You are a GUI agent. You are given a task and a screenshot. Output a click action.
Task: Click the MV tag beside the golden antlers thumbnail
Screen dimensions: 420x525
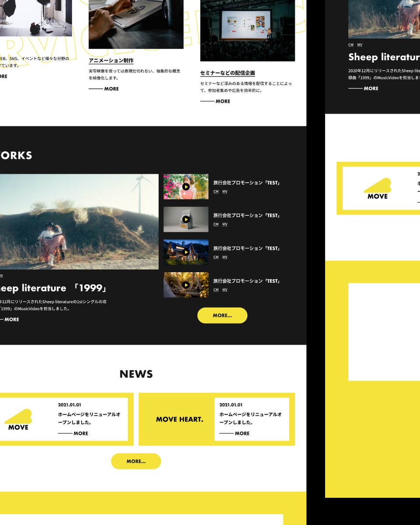pyautogui.click(x=225, y=290)
